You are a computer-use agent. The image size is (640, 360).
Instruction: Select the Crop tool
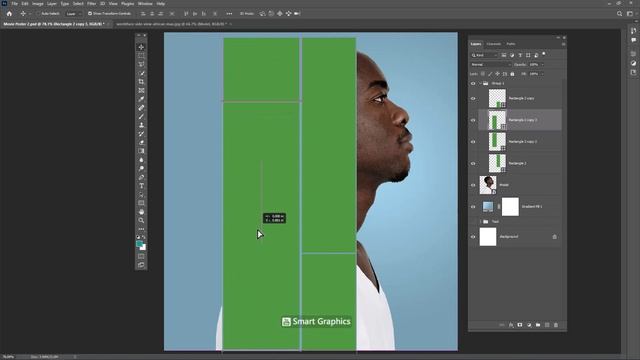[141, 82]
